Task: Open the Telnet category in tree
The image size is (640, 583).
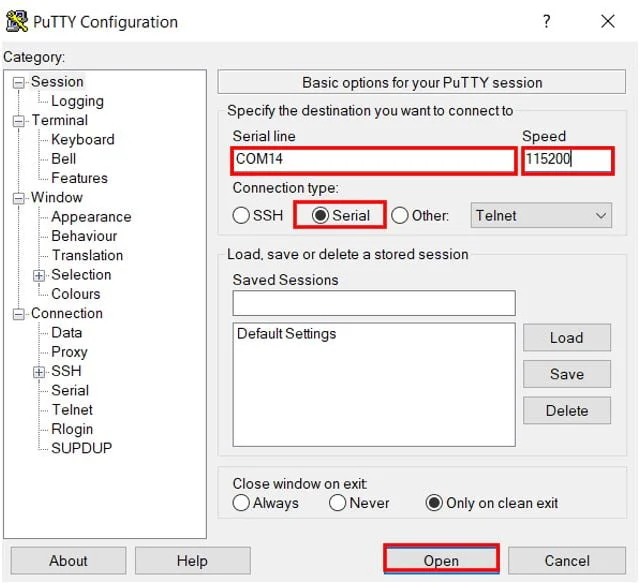Action: [72, 409]
